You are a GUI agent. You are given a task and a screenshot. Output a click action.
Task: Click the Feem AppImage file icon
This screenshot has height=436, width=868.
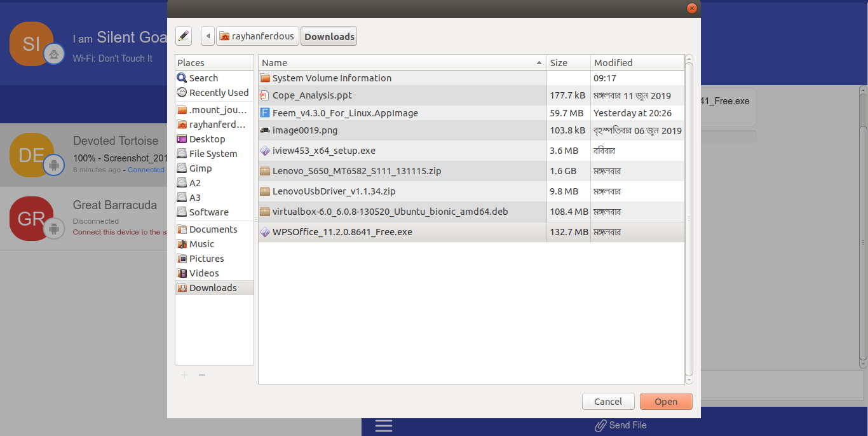point(266,113)
